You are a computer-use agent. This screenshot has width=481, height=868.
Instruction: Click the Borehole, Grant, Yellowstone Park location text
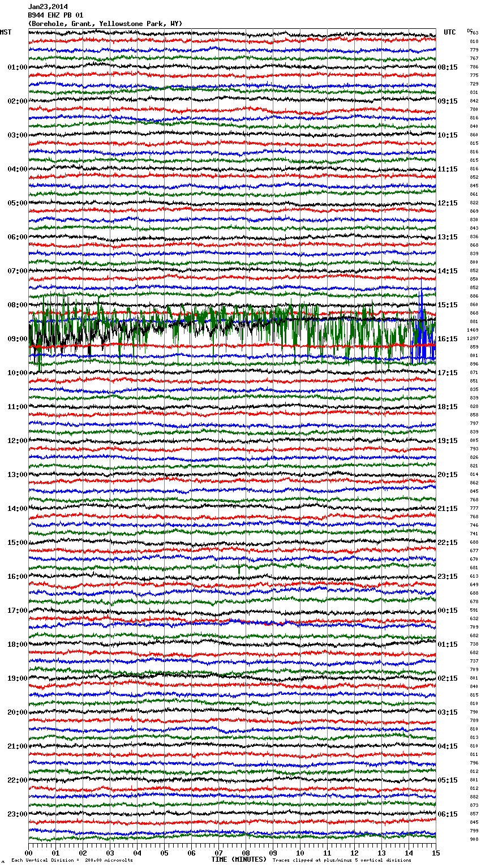(x=105, y=24)
